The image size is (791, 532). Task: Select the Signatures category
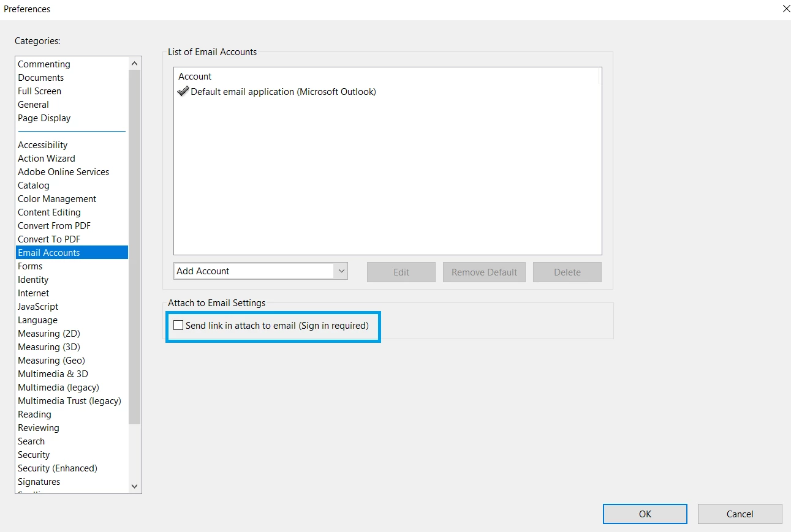(39, 482)
